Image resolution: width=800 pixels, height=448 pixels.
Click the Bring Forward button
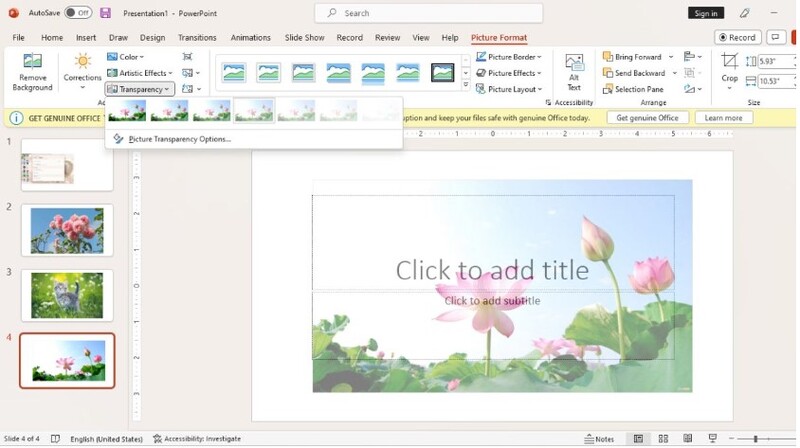(x=633, y=57)
